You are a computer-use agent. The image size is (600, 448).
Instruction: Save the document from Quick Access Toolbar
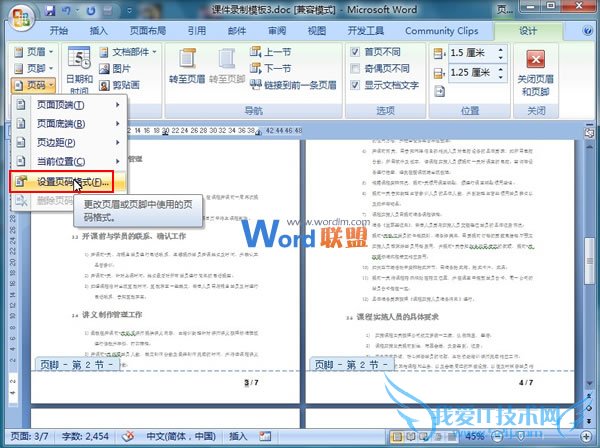[x=50, y=10]
